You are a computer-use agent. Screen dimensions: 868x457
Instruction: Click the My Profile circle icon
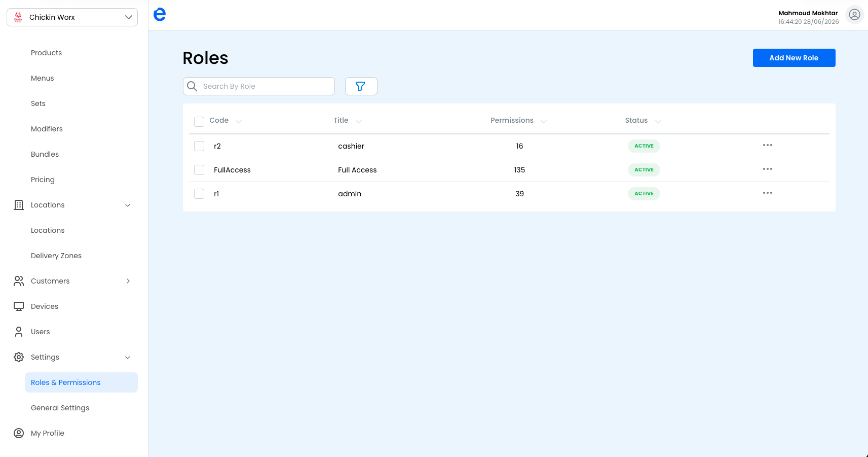[x=19, y=433]
